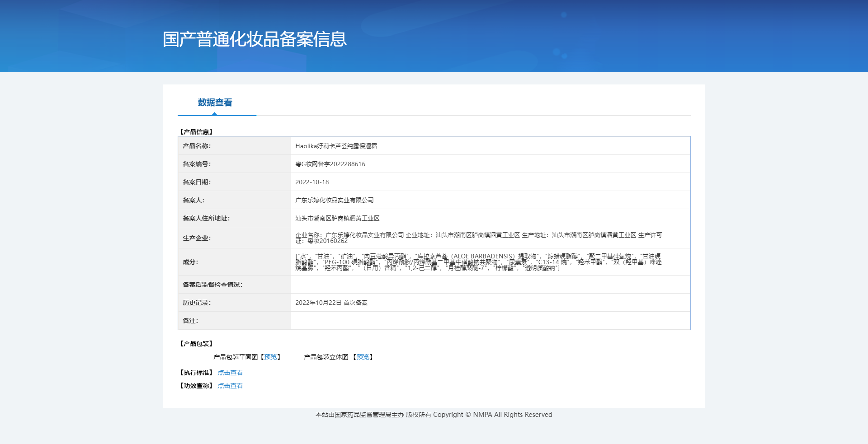Open 预览 link for 产品包装立体图
Image resolution: width=868 pixels, height=444 pixels.
click(363, 357)
